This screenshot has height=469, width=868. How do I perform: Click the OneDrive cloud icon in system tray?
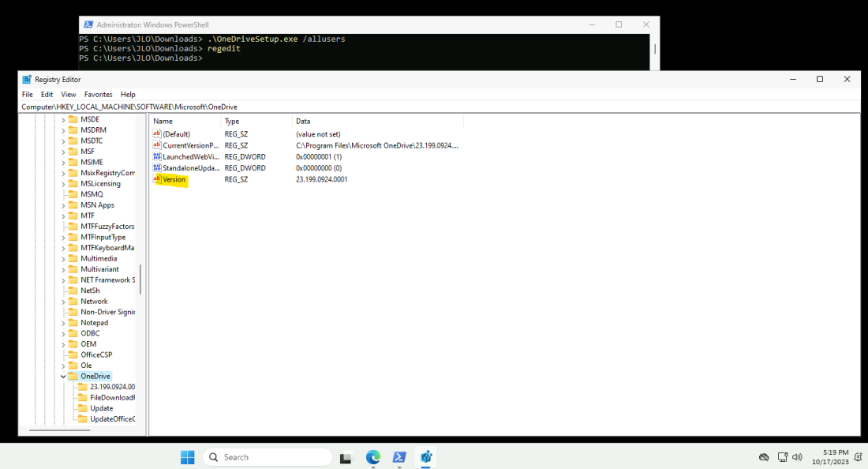763,456
